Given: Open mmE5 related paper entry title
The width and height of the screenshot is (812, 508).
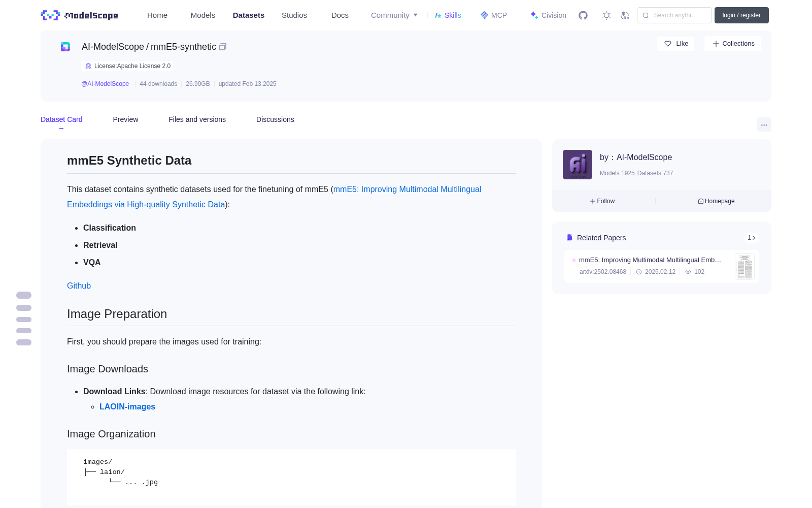Looking at the screenshot, I should (x=650, y=260).
